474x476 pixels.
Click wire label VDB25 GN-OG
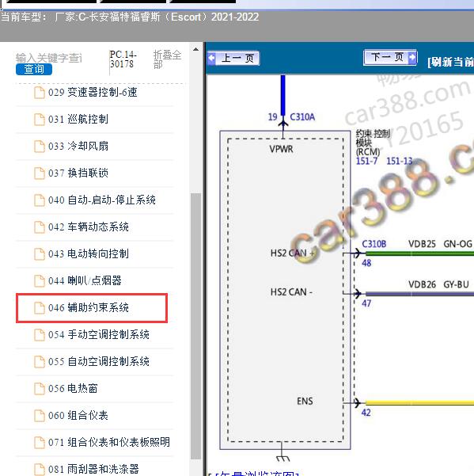pos(440,244)
